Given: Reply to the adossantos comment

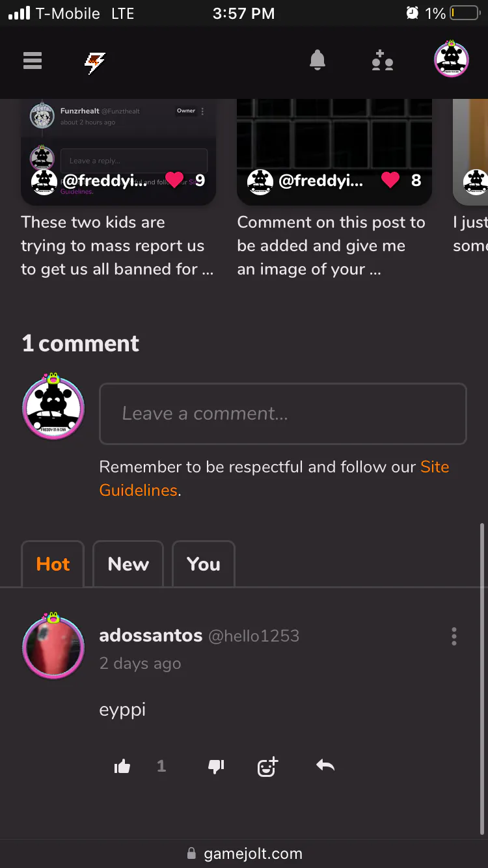Looking at the screenshot, I should [x=325, y=765].
